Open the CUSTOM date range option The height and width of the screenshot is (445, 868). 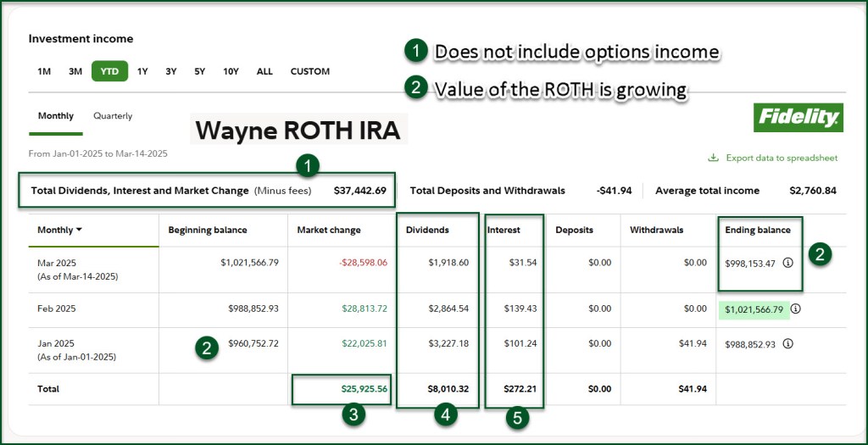tap(310, 72)
